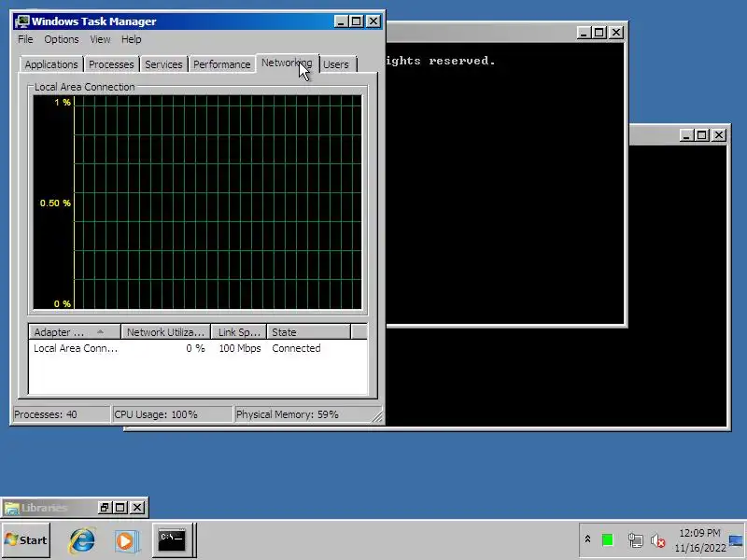Maximize the Windows Task Manager window
This screenshot has width=747, height=560.
coord(357,21)
